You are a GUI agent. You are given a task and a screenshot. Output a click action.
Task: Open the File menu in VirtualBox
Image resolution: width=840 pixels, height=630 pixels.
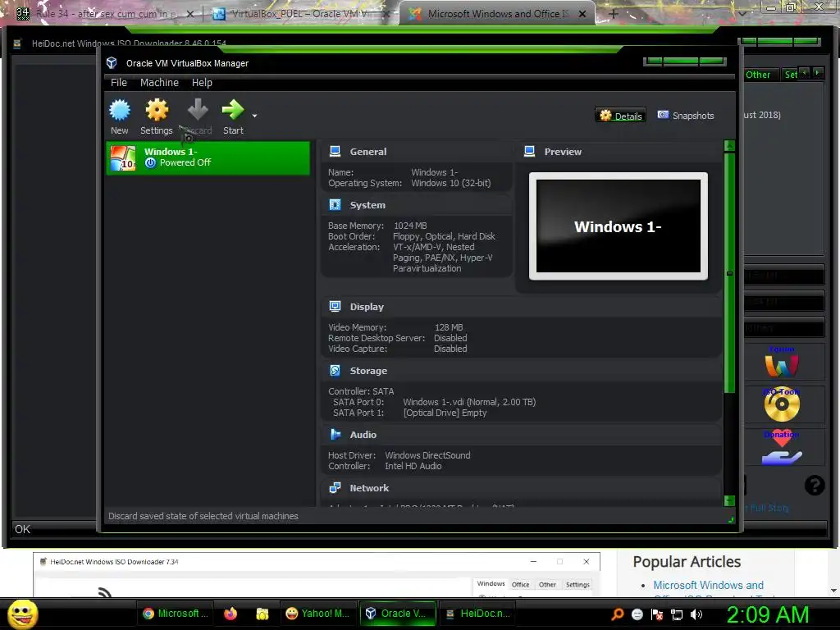(118, 83)
